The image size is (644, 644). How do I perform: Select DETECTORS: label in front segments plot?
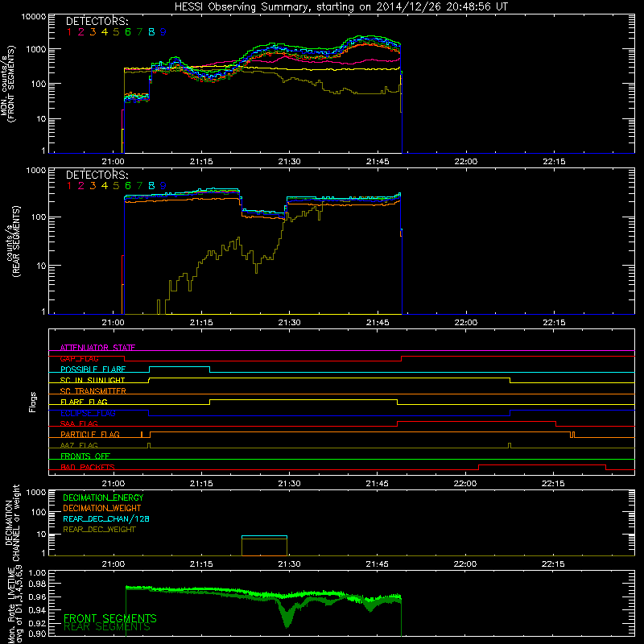[97, 21]
